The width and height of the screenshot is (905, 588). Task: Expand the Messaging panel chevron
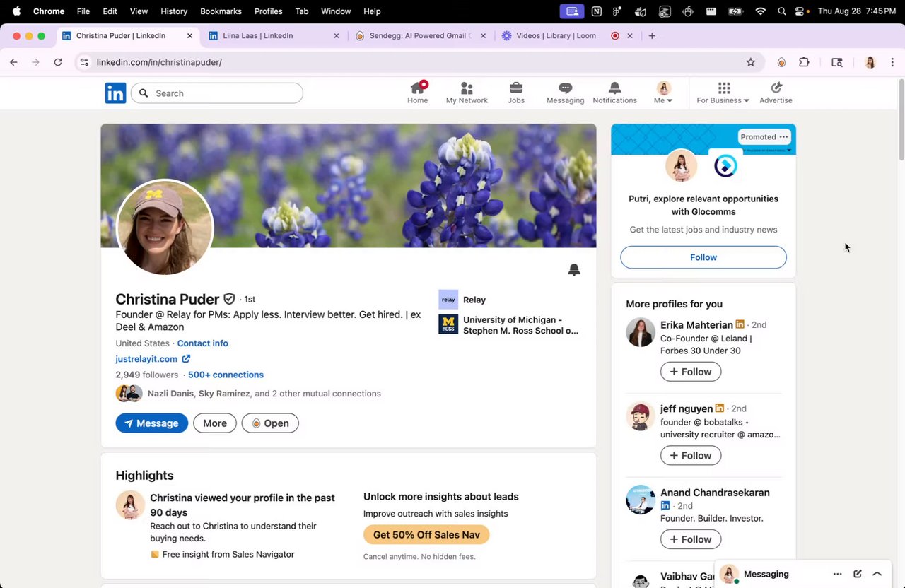877,574
